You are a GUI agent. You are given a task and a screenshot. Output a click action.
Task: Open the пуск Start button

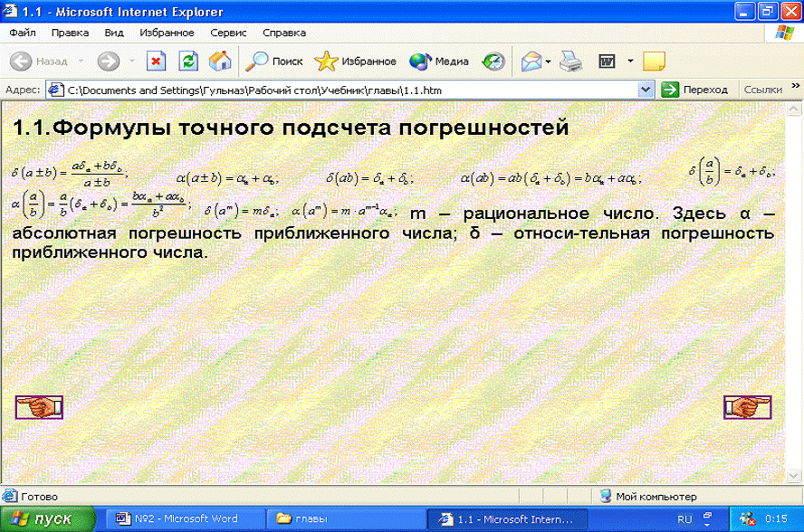(47, 519)
